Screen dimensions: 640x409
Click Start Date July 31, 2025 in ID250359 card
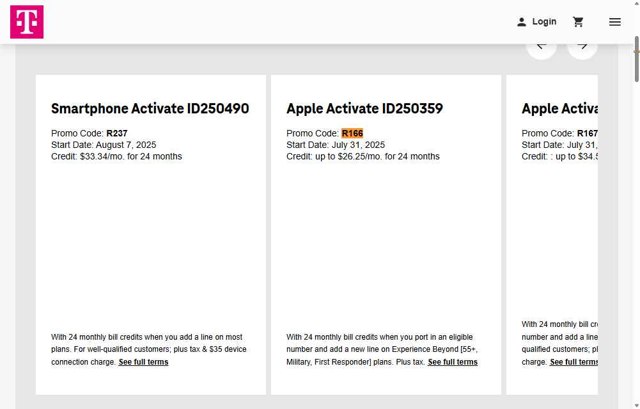coord(336,145)
